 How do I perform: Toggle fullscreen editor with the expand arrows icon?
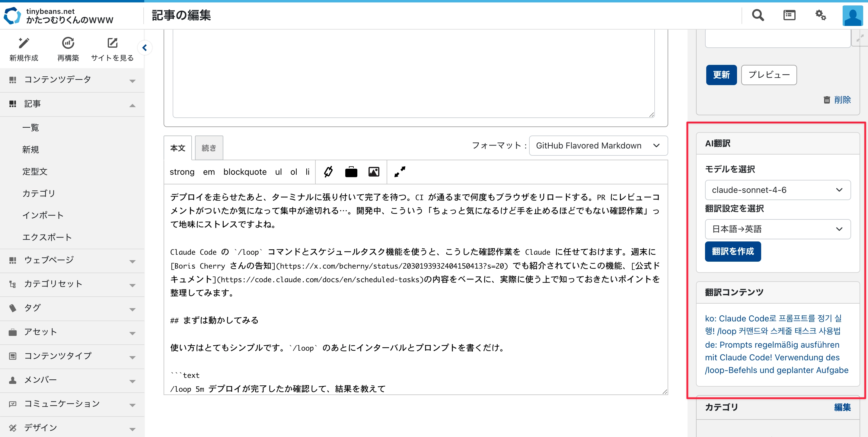click(x=400, y=172)
